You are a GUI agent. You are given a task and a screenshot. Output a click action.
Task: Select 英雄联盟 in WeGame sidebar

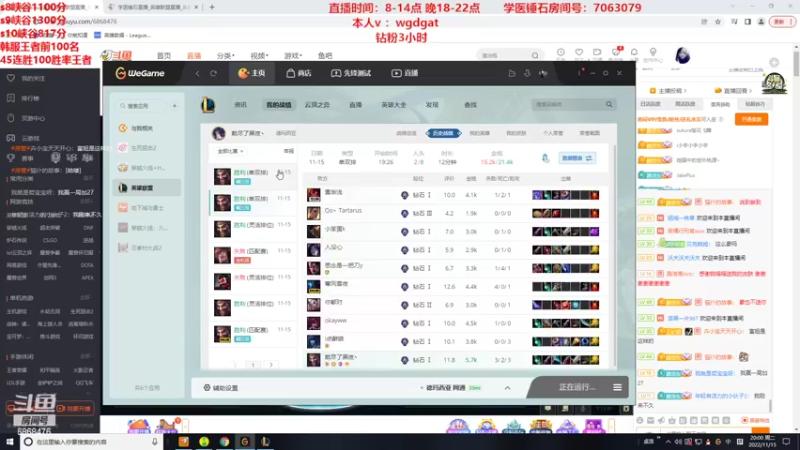click(147, 188)
